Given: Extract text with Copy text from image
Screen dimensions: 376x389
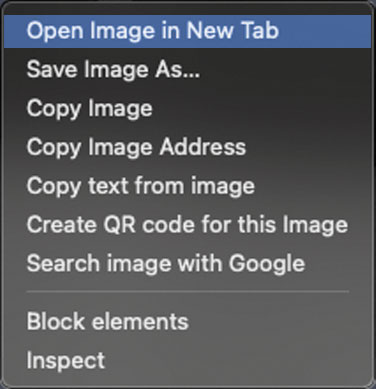Looking at the screenshot, I should tap(188, 186).
